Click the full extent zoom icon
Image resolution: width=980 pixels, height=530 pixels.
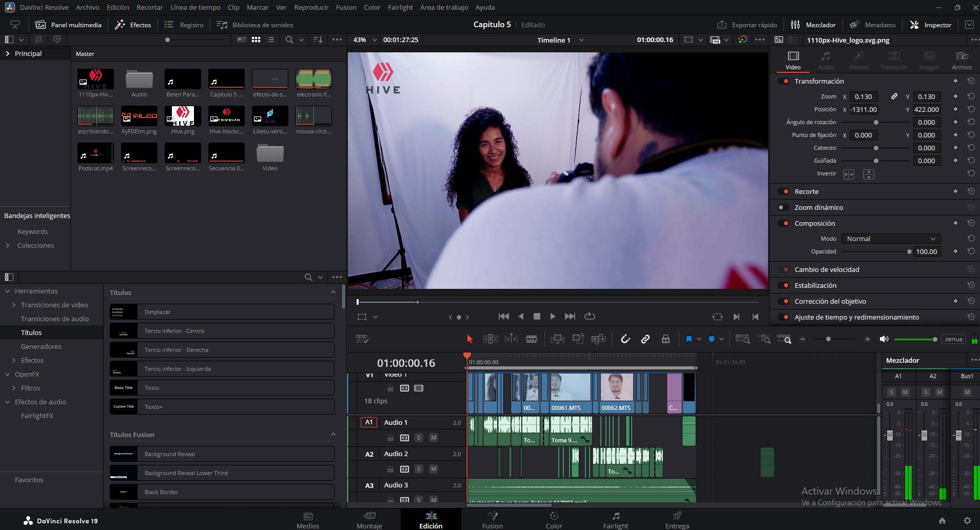point(742,339)
